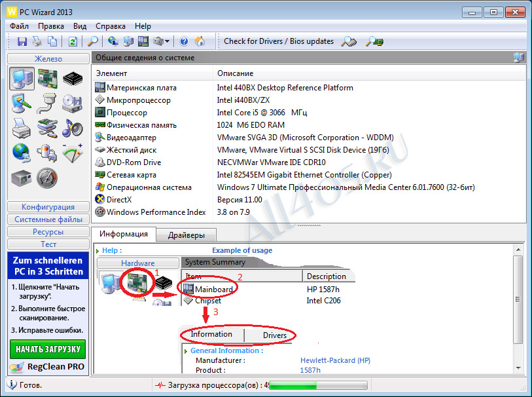Click the info panel scrollbar up arrow

[x=518, y=250]
